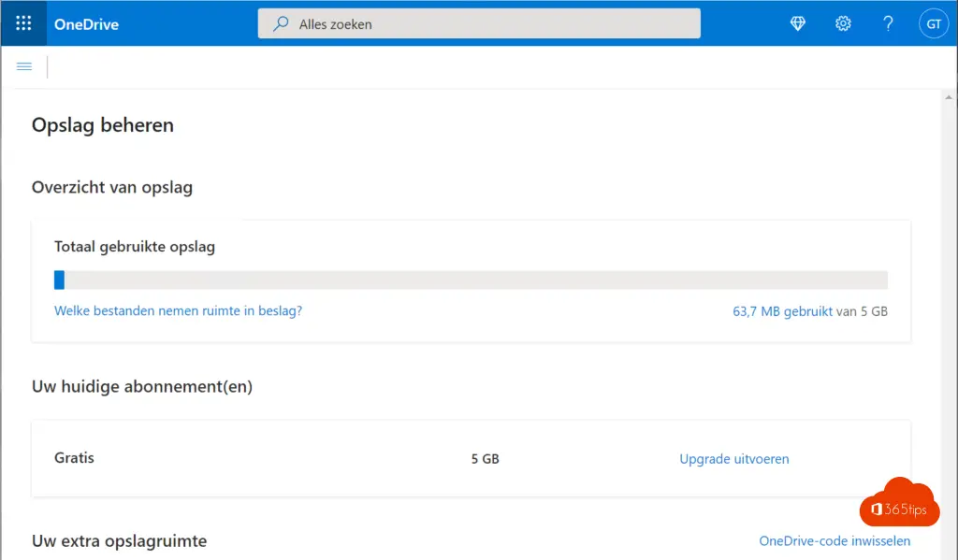Select the 'van 5 GB' text
Screen dimensions: 958x560
(862, 311)
